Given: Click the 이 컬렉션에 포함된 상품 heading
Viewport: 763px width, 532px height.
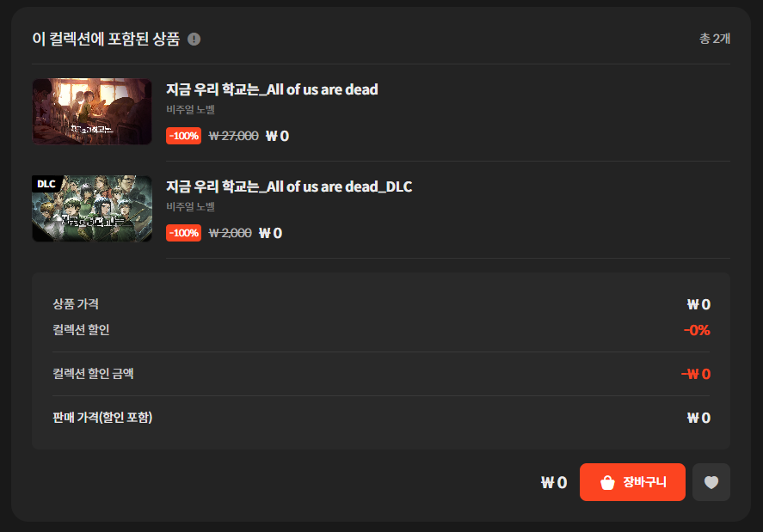Looking at the screenshot, I should 106,39.
